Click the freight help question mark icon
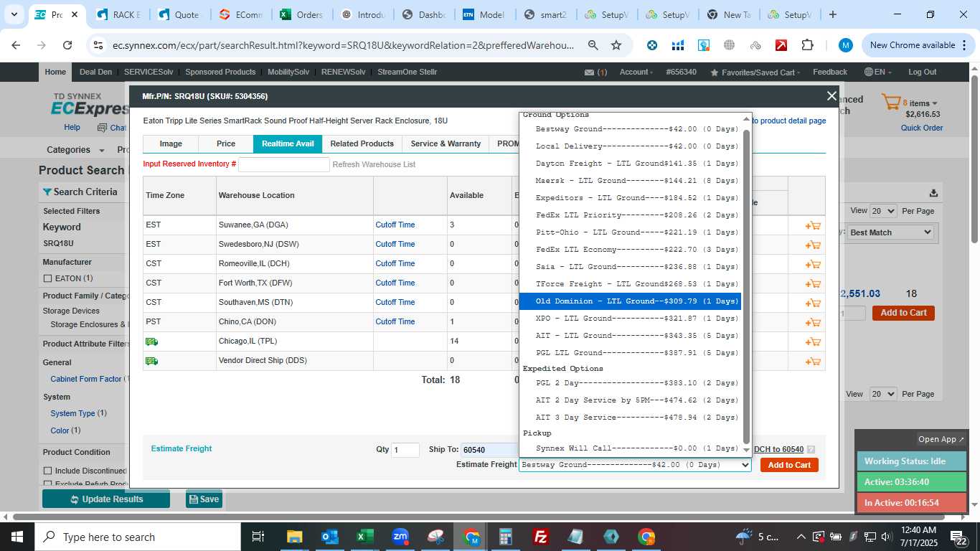The image size is (980, 551). 811,450
